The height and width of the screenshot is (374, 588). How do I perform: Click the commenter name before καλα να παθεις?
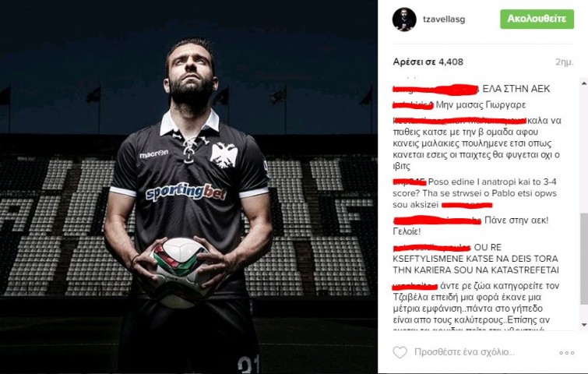[x=459, y=121]
